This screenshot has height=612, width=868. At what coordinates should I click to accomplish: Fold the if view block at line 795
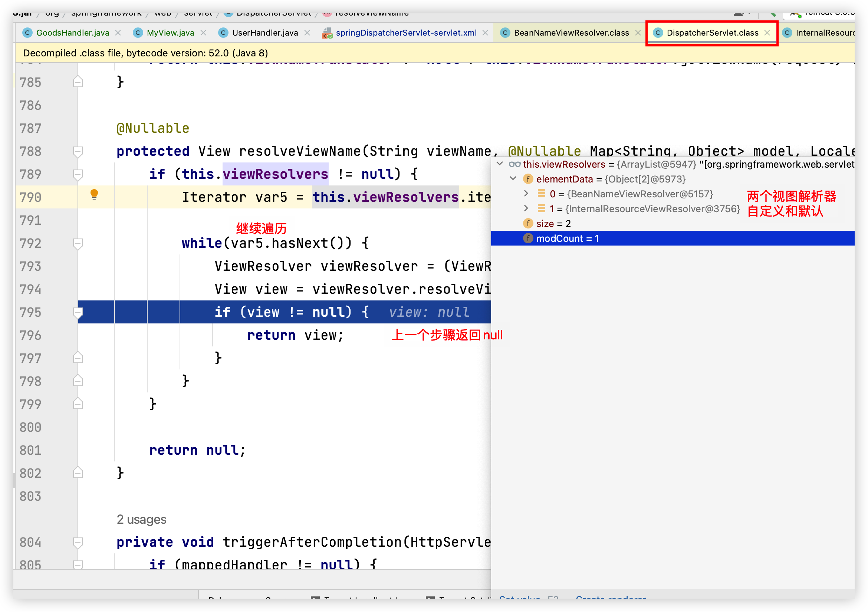pyautogui.click(x=78, y=313)
